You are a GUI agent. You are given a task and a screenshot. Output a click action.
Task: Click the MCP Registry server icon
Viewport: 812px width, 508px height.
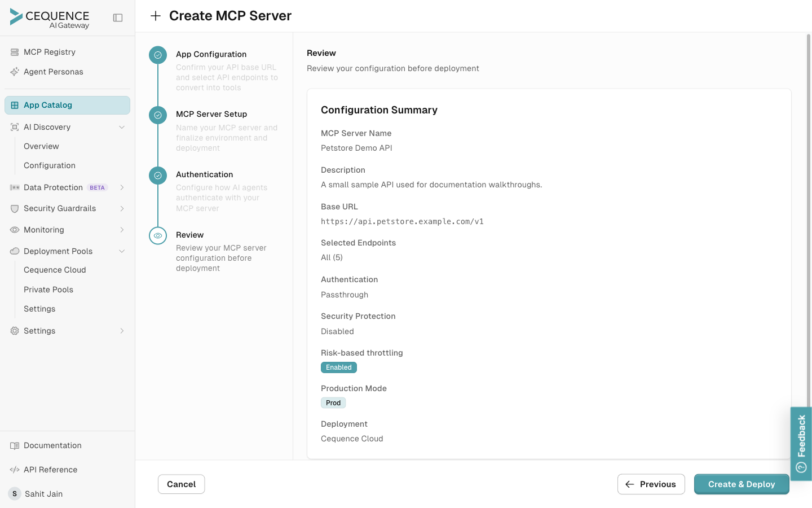(x=15, y=52)
